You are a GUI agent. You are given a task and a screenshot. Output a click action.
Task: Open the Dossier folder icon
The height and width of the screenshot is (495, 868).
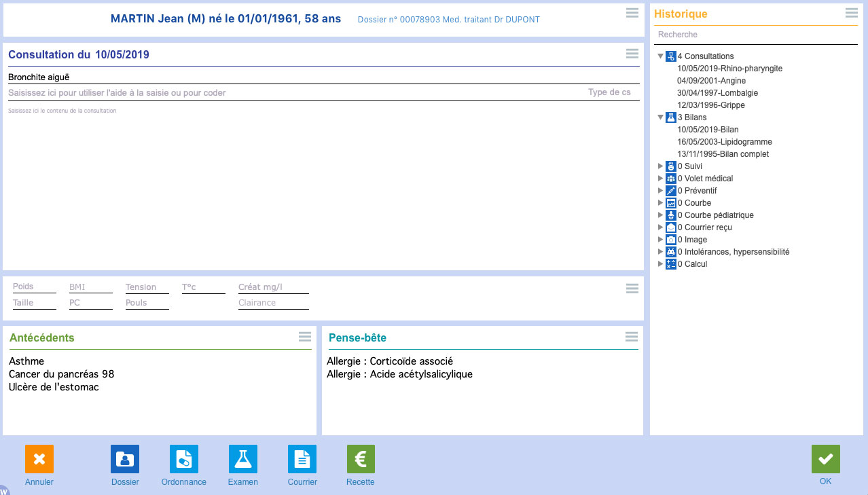[125, 459]
